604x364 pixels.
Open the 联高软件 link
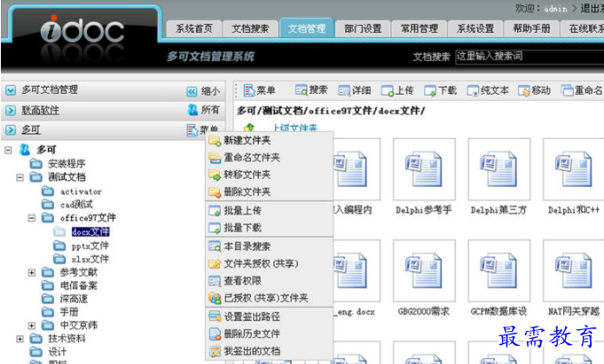click(x=41, y=110)
